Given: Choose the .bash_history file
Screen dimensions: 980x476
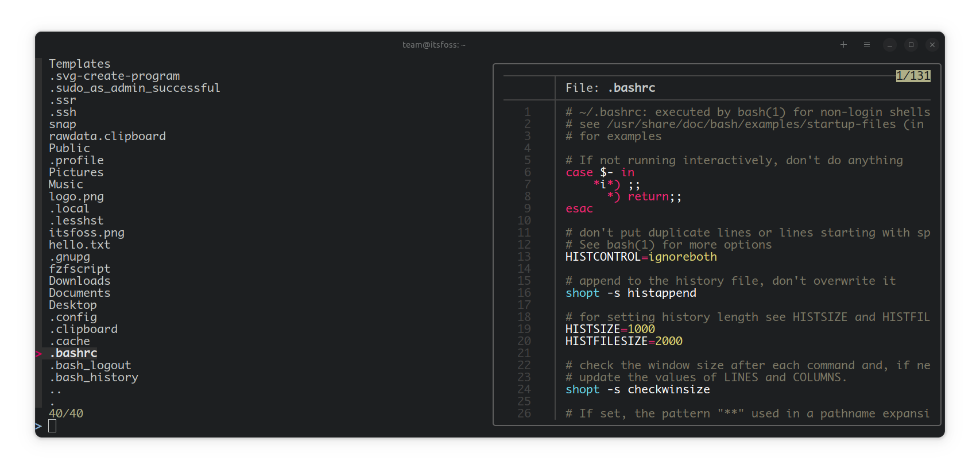Looking at the screenshot, I should (94, 377).
